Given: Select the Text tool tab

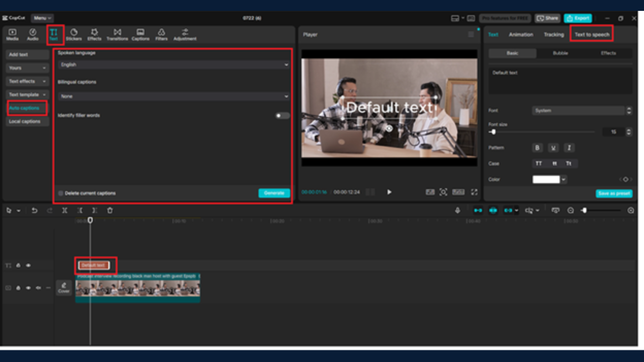Looking at the screenshot, I should 54,35.
